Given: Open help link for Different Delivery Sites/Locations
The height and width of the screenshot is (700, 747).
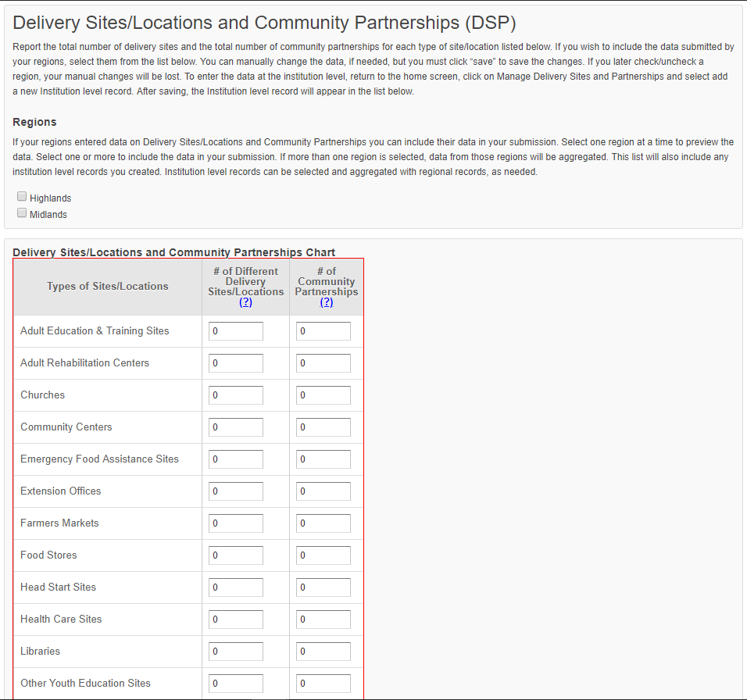Looking at the screenshot, I should [x=245, y=302].
